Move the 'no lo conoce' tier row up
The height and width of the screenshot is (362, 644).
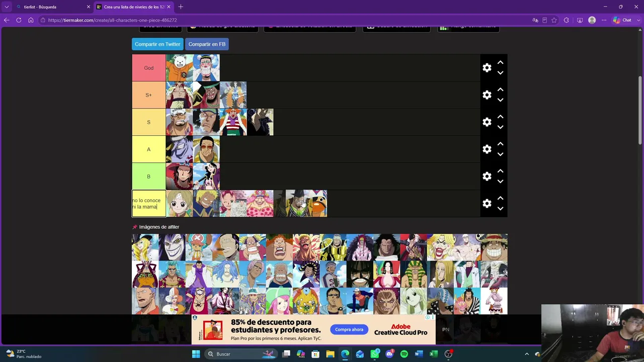click(x=500, y=198)
